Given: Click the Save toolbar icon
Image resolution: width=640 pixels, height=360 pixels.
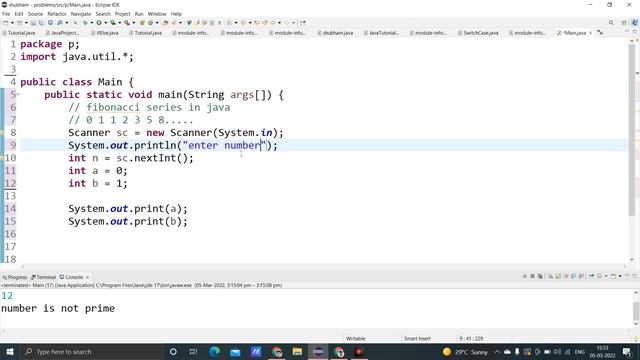Looking at the screenshot, I should click(x=33, y=23).
